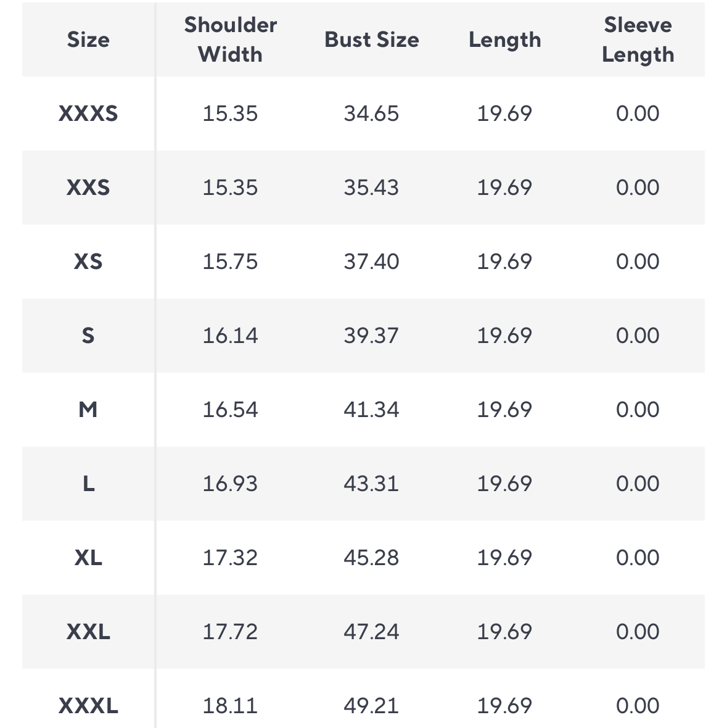Click the Length column header

[504, 40]
